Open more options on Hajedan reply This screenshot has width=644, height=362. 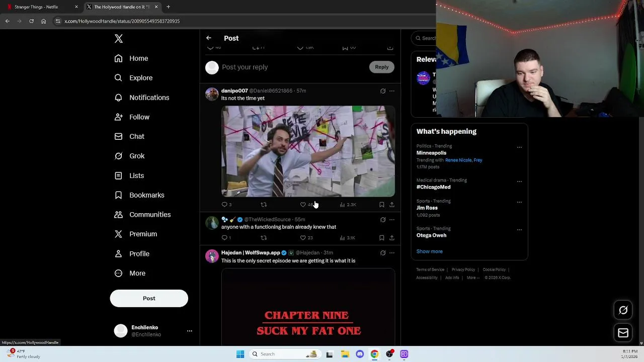pyautogui.click(x=392, y=253)
